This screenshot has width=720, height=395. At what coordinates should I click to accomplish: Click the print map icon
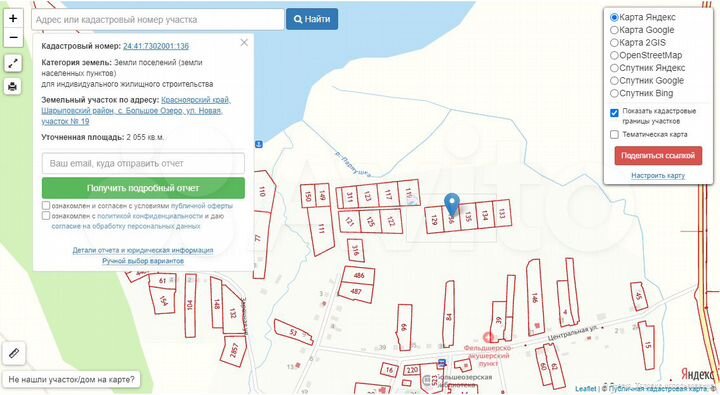[x=13, y=86]
